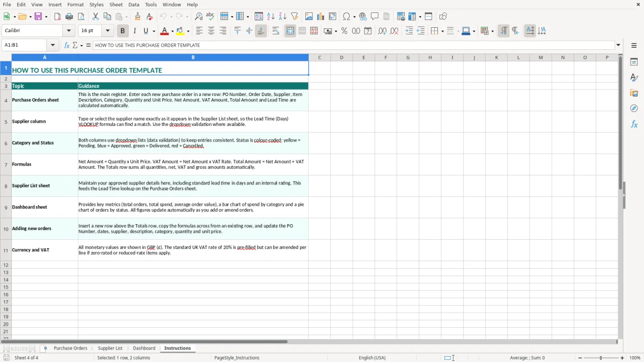Click English (USA) language in status bar
Screen dimensions: 644x362
[x=372, y=358]
